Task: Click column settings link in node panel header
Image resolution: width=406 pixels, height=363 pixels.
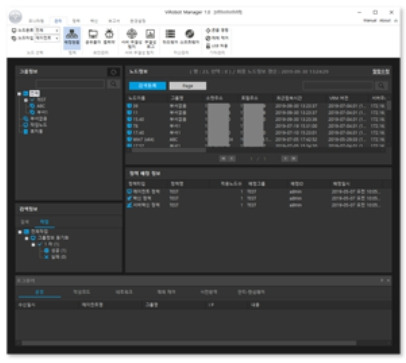Action: click(x=381, y=72)
